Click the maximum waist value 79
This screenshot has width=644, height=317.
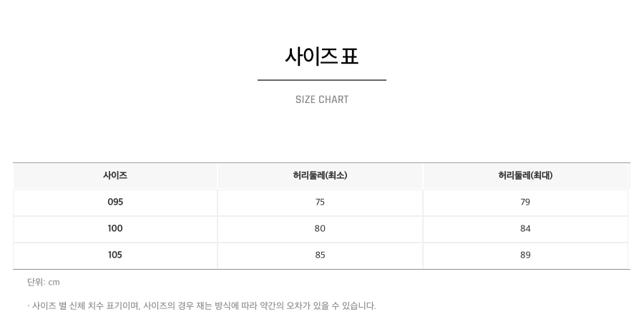(x=525, y=202)
